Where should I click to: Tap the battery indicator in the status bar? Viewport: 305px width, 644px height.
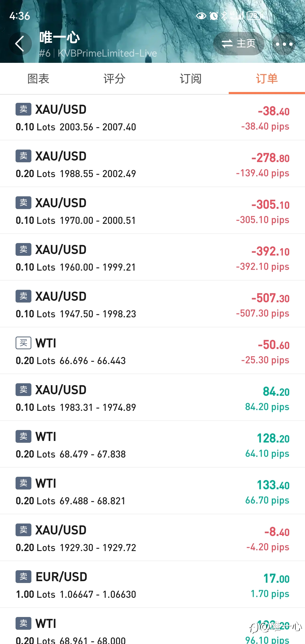[255, 16]
